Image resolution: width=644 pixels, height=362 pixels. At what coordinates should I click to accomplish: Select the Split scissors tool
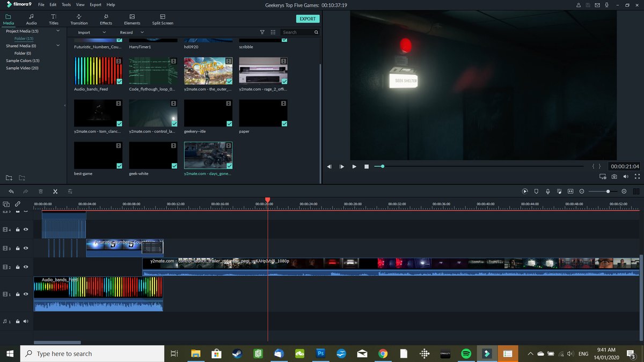pos(55,191)
